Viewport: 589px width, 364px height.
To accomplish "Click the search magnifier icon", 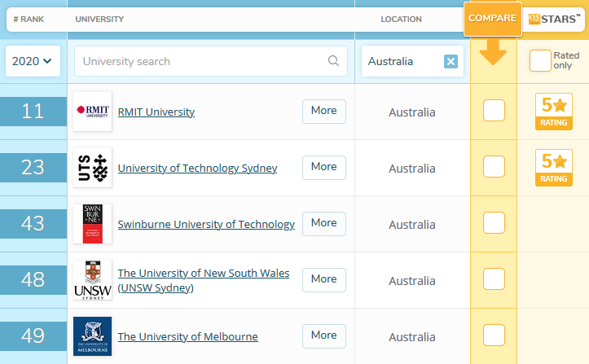I will 333,61.
